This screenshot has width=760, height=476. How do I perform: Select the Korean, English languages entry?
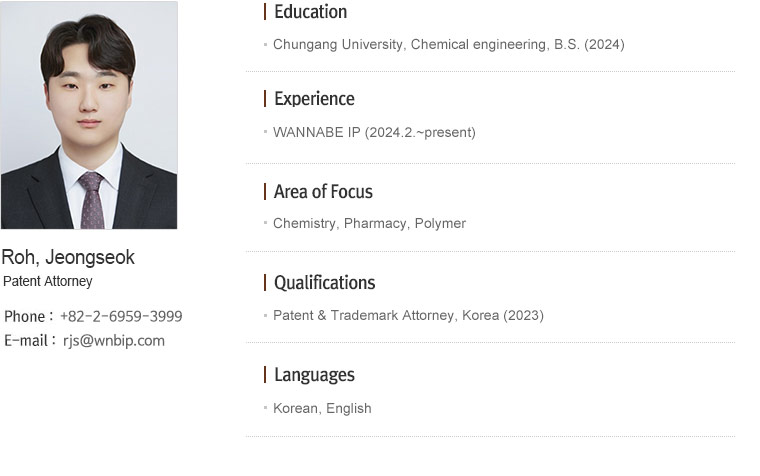tap(322, 408)
